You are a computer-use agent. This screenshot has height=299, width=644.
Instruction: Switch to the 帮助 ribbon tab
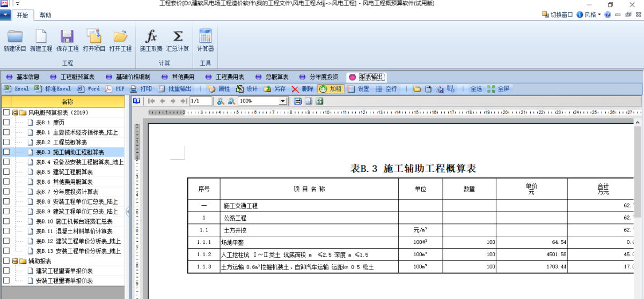point(46,15)
